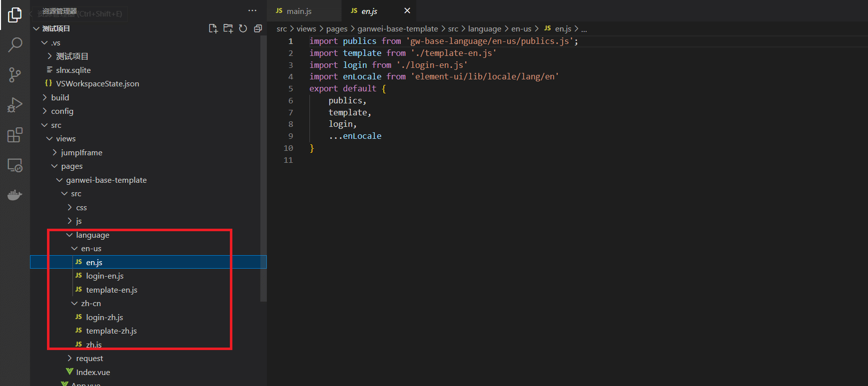This screenshot has height=386, width=868.
Task: Open the Explorer view in activity bar
Action: point(15,15)
